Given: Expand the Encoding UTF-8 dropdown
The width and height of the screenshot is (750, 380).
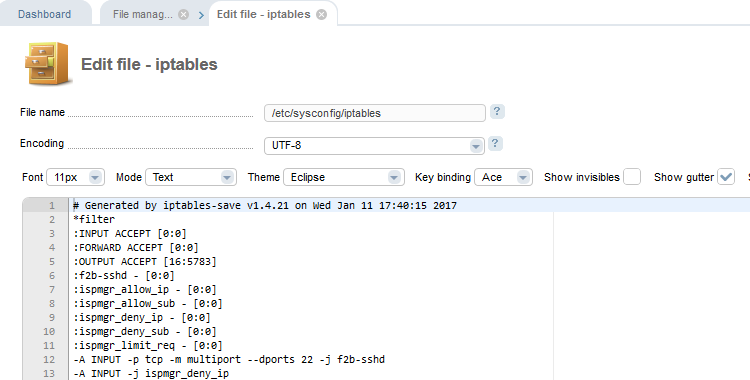Looking at the screenshot, I should [375, 145].
